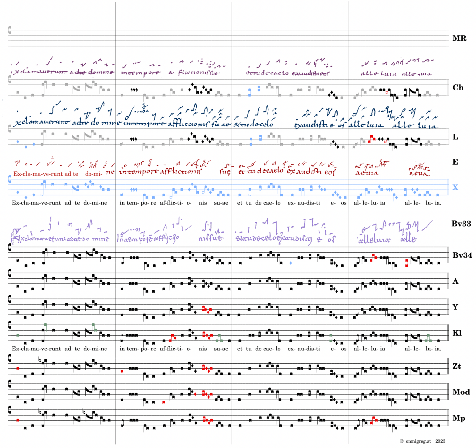
Task: Select the Kl staff label
Action: pyautogui.click(x=457, y=333)
